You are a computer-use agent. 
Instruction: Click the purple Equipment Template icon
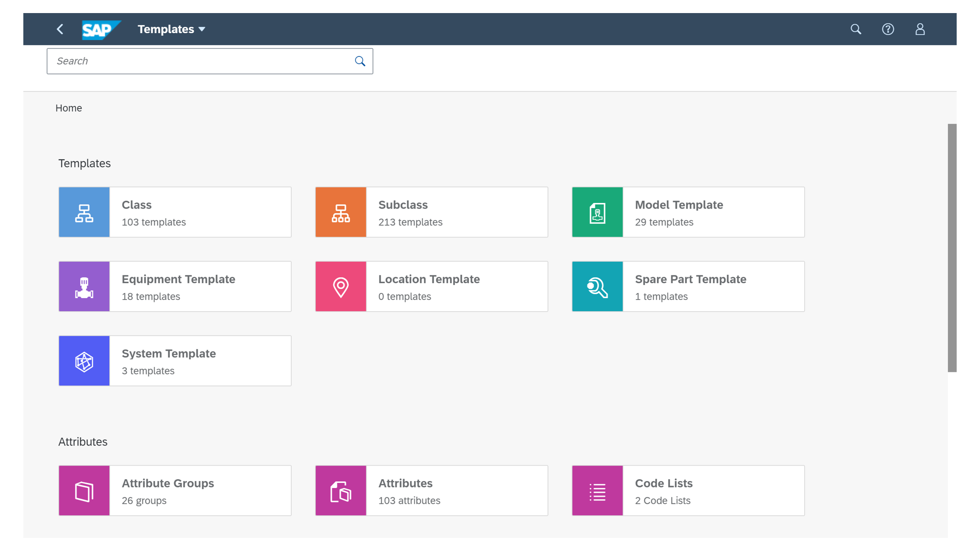pos(84,286)
